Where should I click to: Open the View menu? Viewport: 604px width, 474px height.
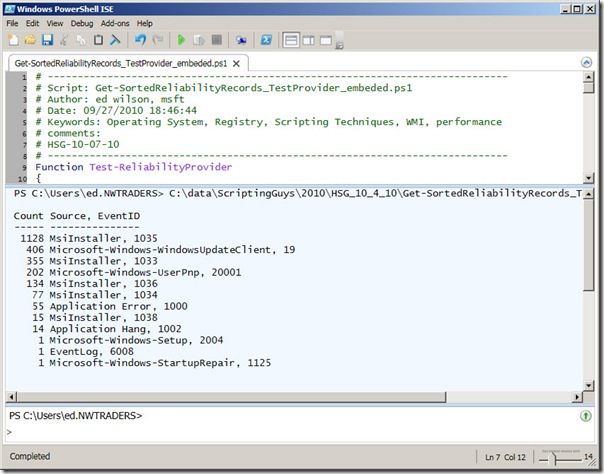pyautogui.click(x=55, y=23)
